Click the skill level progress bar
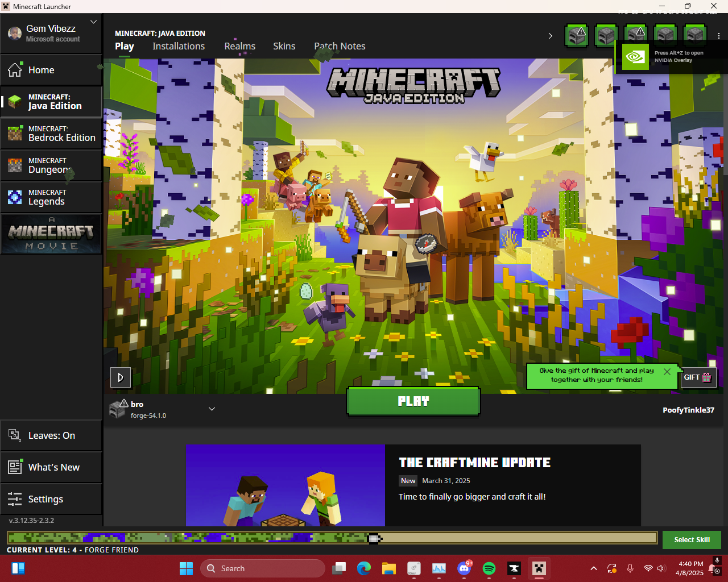This screenshot has width=728, height=582. click(x=332, y=538)
